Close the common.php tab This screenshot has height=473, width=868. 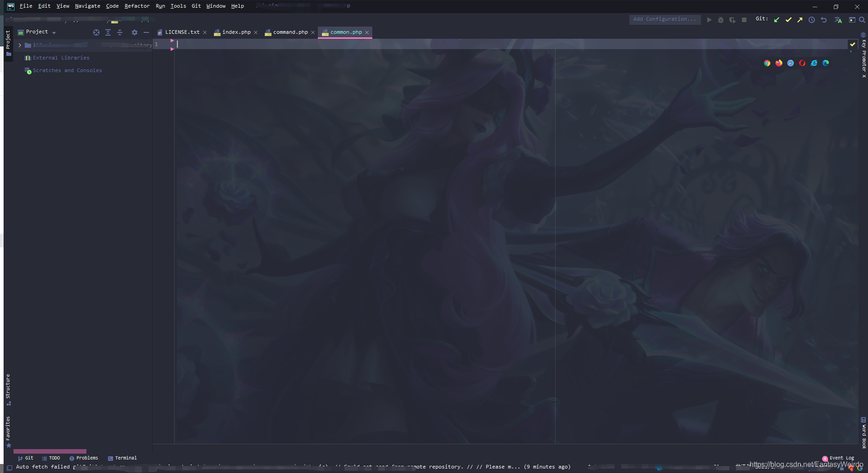tap(367, 32)
